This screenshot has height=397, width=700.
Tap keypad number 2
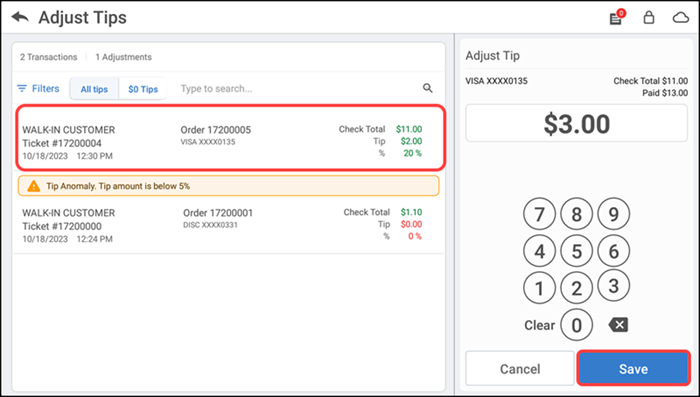[576, 288]
